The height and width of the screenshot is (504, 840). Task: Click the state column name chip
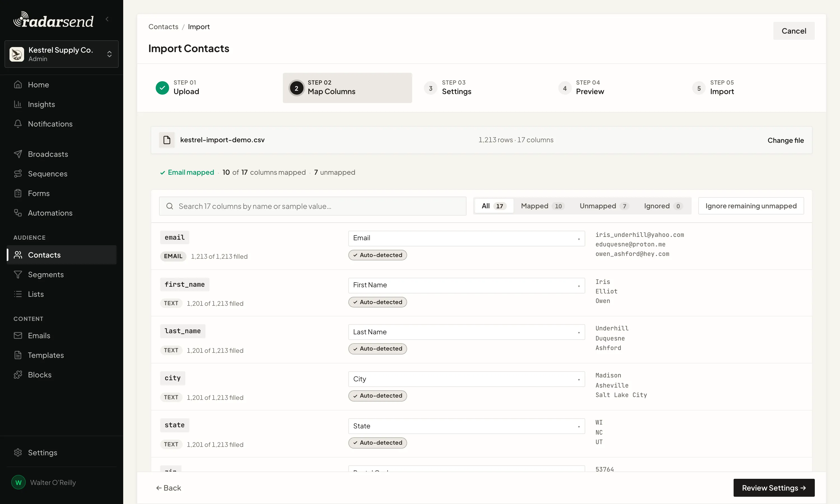click(174, 425)
